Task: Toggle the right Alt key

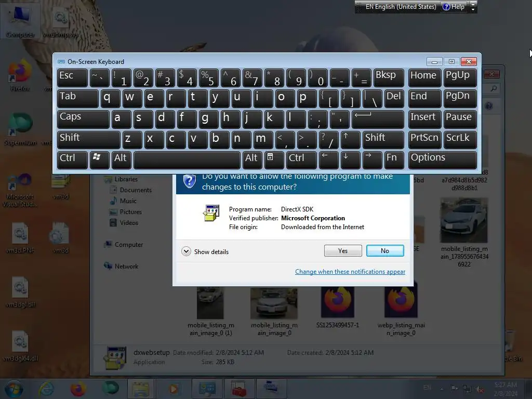Action: (252, 160)
